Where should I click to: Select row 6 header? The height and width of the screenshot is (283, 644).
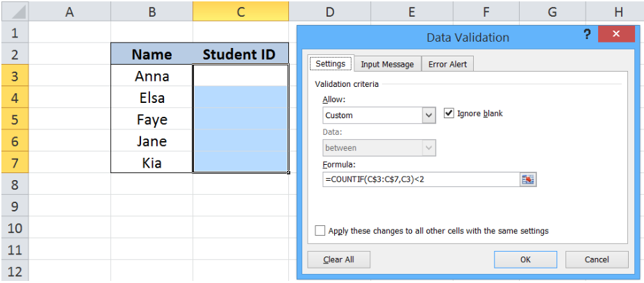[x=15, y=141]
